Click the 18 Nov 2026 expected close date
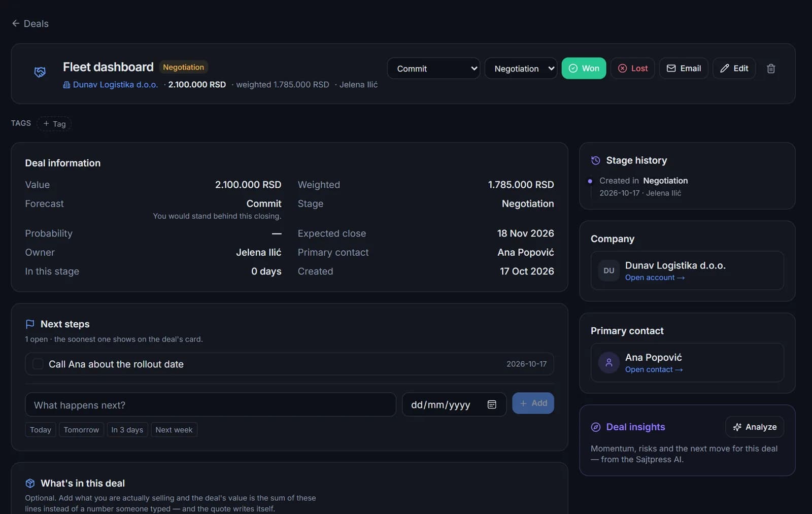 (526, 233)
